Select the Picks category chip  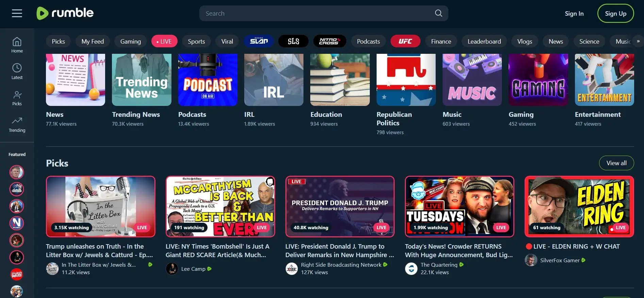pyautogui.click(x=58, y=41)
